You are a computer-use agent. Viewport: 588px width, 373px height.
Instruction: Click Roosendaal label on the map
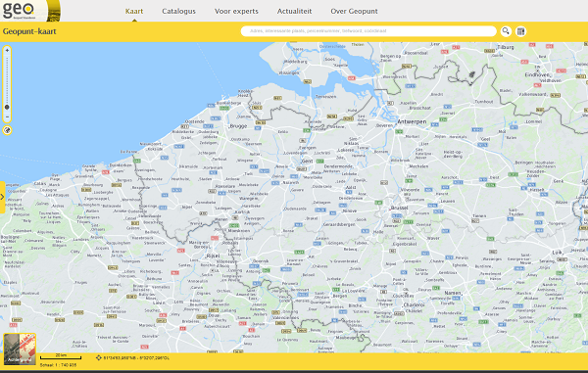point(416,53)
